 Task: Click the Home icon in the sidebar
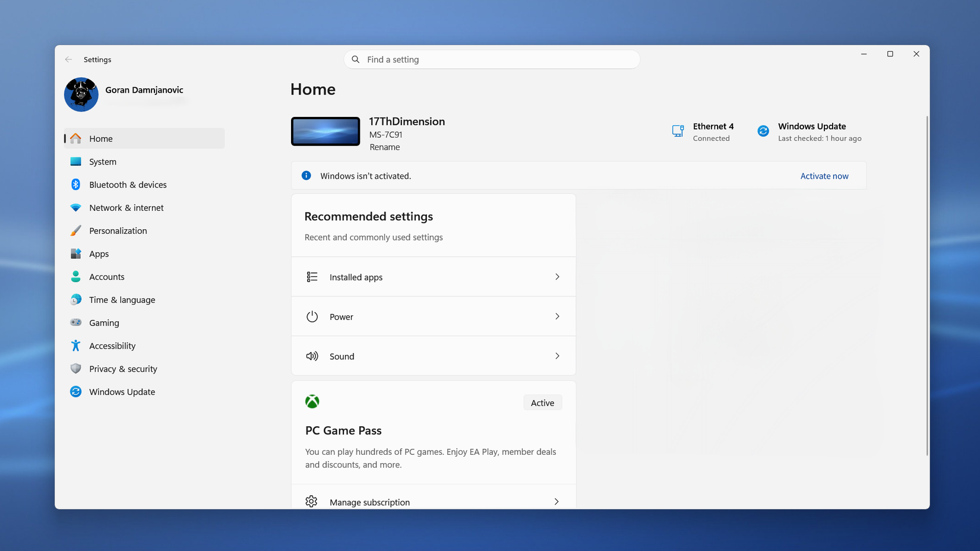75,138
